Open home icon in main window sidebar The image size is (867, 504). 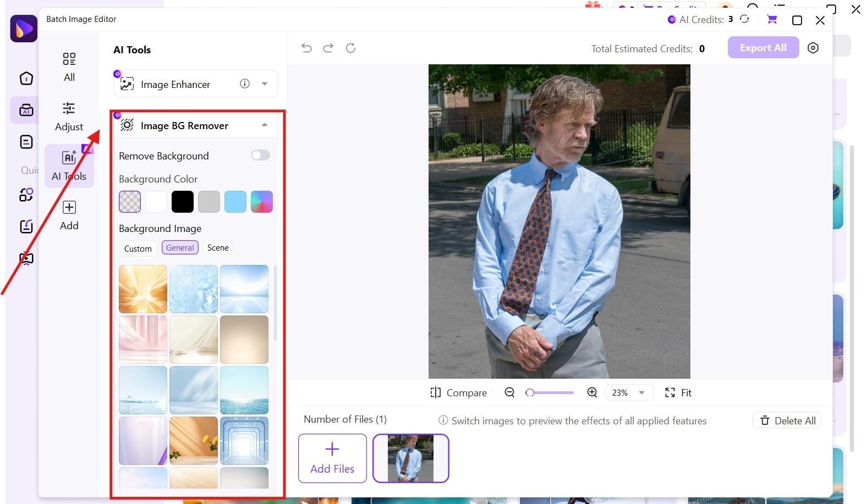[x=26, y=79]
